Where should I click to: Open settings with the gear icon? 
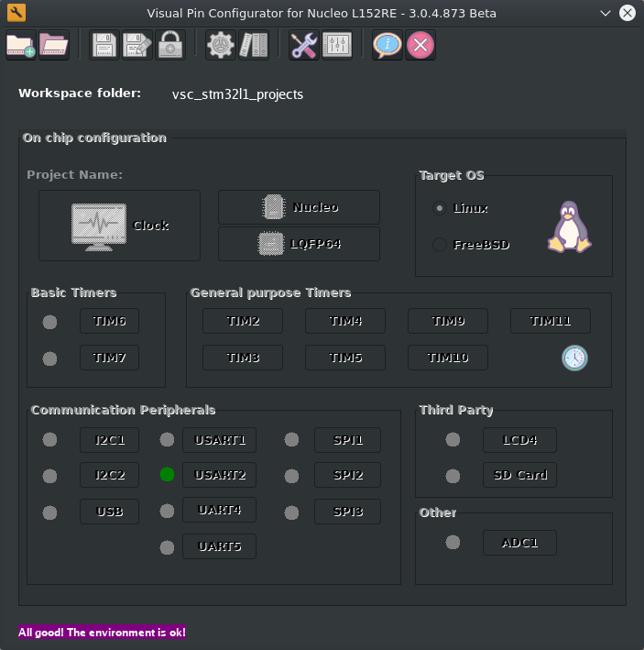[x=220, y=45]
